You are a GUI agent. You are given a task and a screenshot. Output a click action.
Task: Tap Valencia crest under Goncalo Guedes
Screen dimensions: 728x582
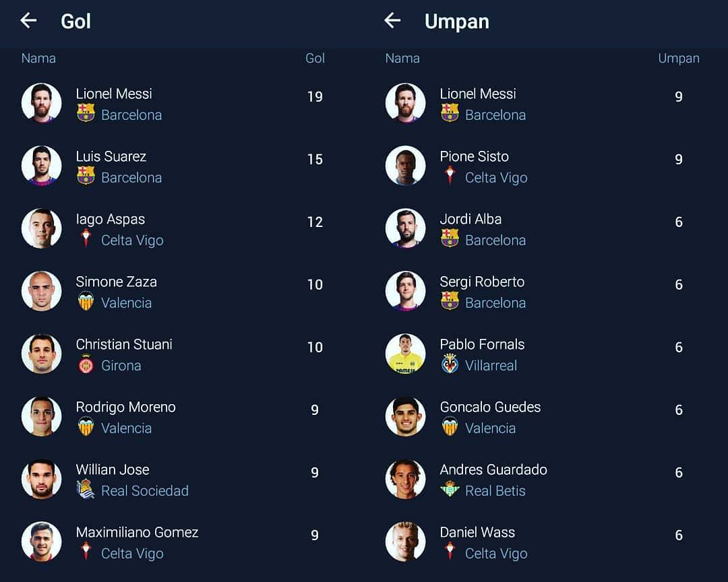click(x=450, y=426)
